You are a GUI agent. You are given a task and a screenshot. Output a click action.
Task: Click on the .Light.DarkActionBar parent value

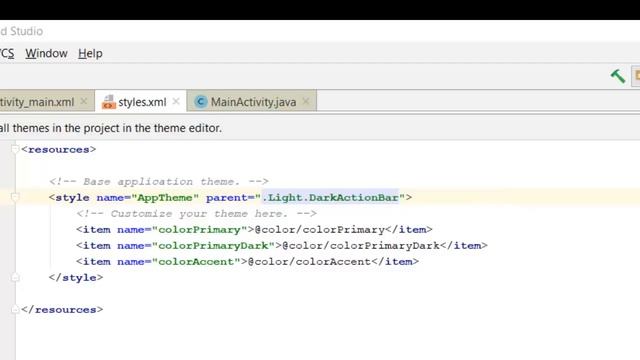point(330,198)
